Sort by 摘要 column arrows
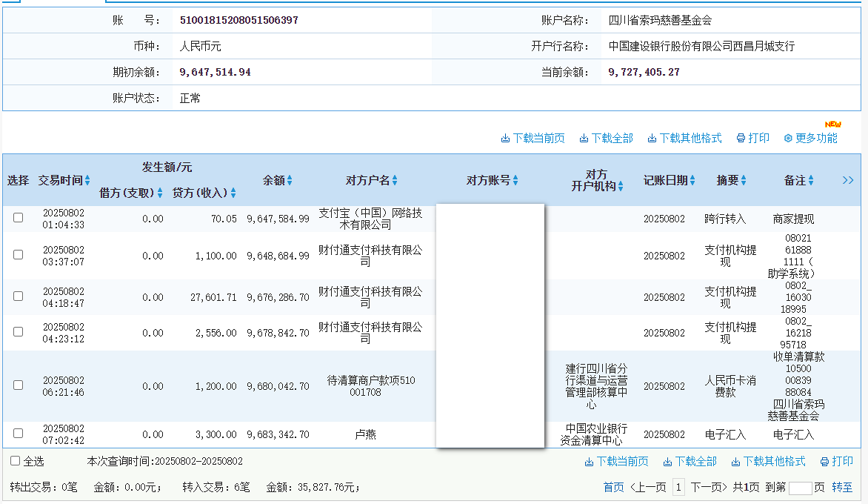This screenshot has height=504, width=868. pyautogui.click(x=744, y=180)
